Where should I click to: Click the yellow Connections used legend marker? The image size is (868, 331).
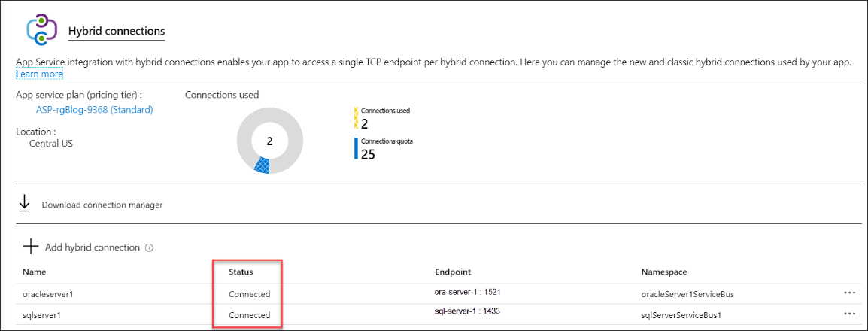[x=357, y=117]
